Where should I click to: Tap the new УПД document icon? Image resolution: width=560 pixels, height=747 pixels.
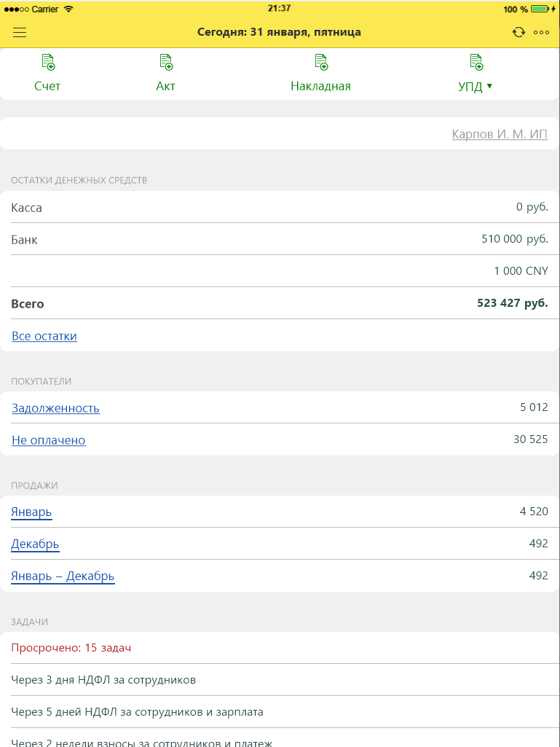point(476,63)
